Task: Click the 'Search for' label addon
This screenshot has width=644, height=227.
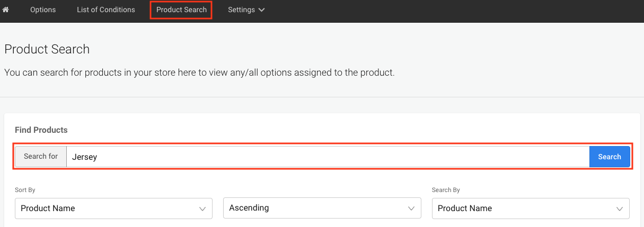Action: point(41,157)
